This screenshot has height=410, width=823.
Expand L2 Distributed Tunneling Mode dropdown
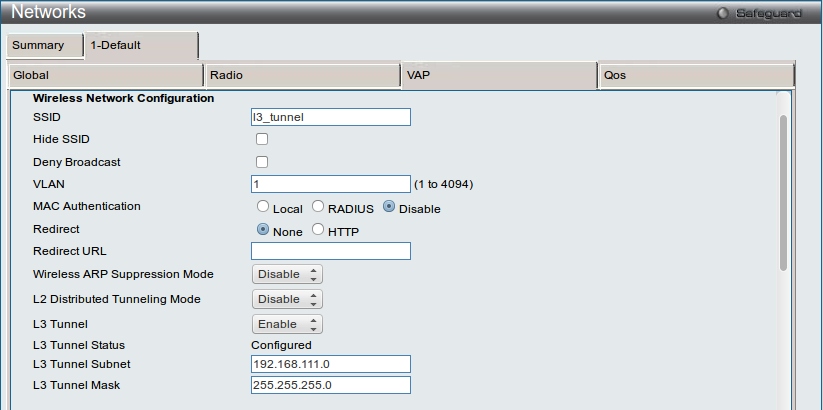click(x=286, y=299)
